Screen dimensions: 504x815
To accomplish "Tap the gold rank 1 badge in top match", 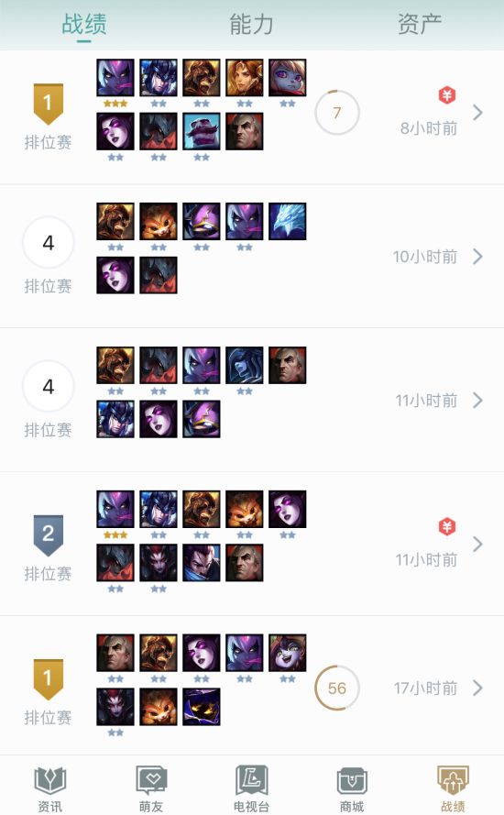I will (x=49, y=104).
